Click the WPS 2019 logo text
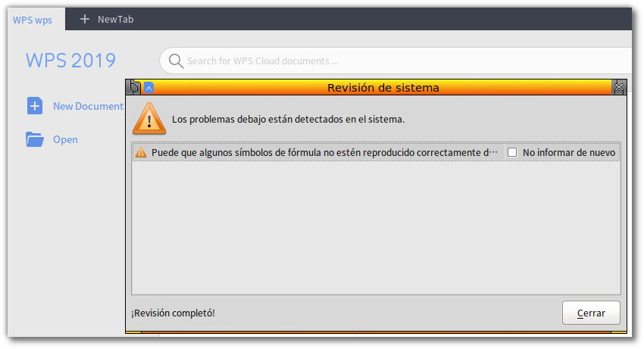The width and height of the screenshot is (644, 349). pyautogui.click(x=70, y=61)
